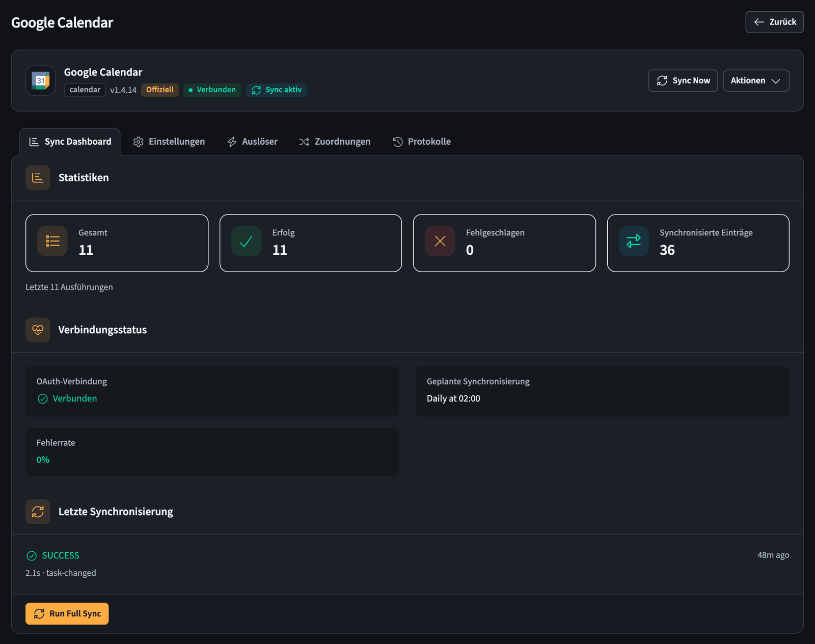Screen dimensions: 815x644
Task: Switch to the Einstellungen tab
Action: click(169, 142)
